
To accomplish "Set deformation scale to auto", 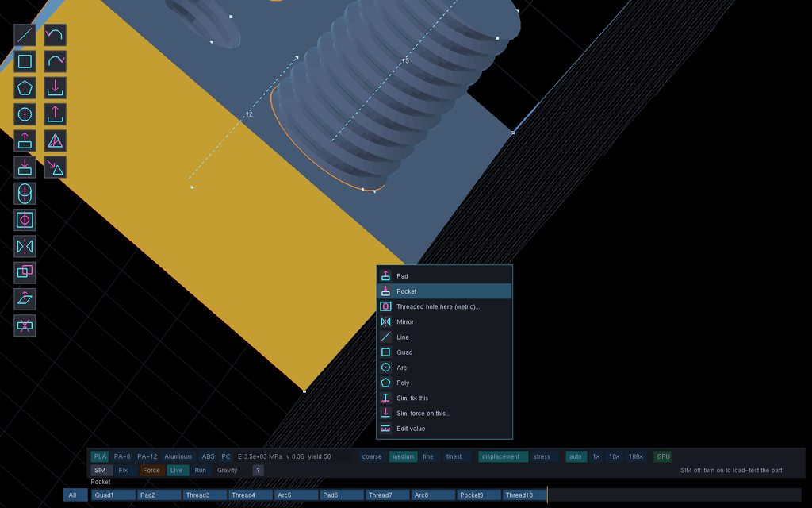I will click(576, 456).
